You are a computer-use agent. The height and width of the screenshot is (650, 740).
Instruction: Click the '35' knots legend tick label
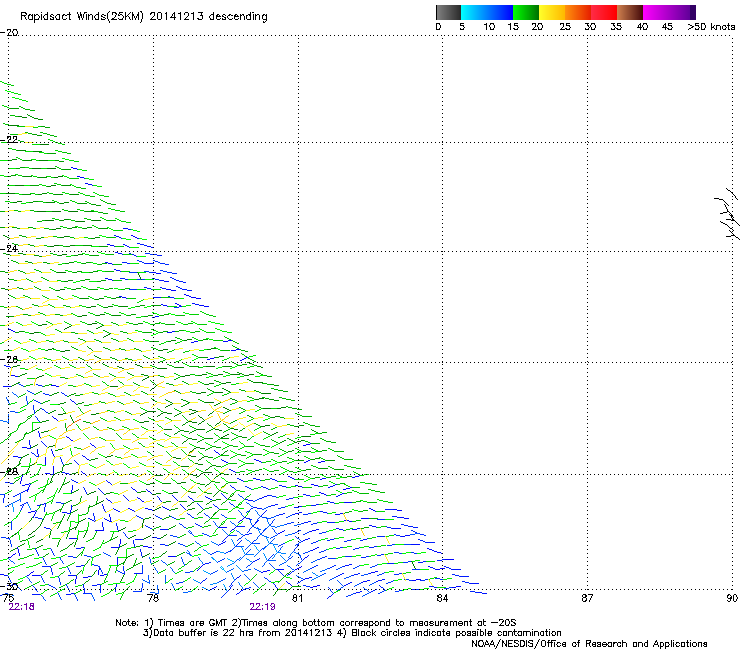pos(616,27)
